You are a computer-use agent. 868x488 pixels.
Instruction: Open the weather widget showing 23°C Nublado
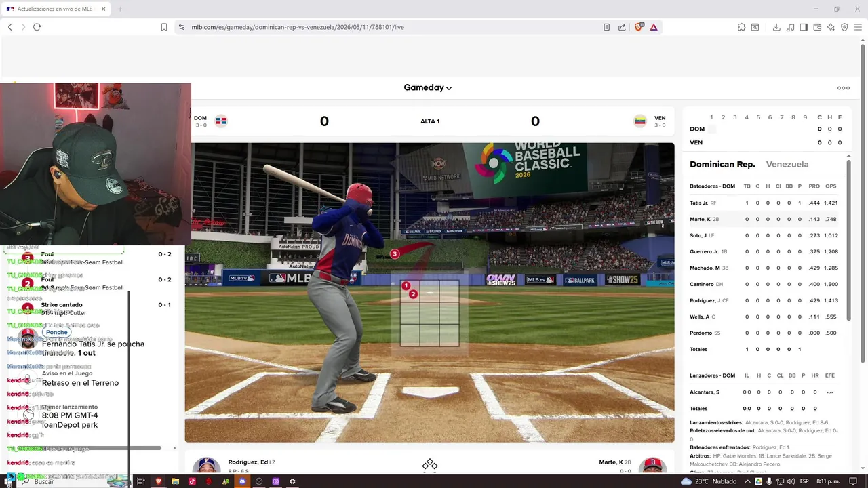[x=709, y=481]
